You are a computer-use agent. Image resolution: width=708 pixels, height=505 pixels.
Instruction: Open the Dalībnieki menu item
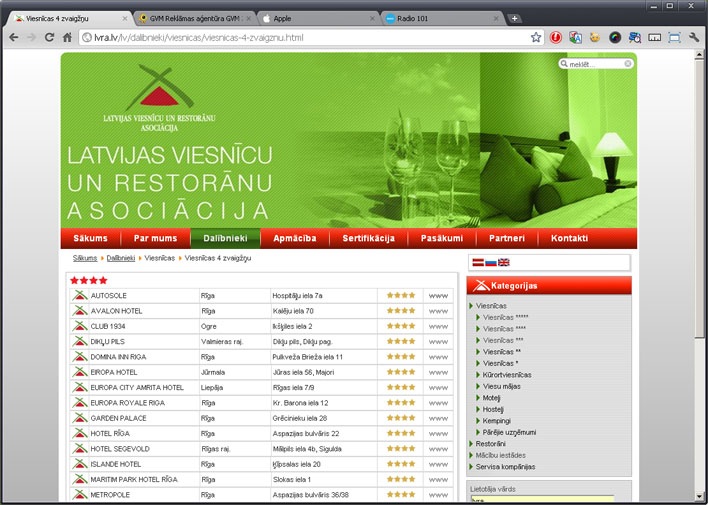(225, 238)
